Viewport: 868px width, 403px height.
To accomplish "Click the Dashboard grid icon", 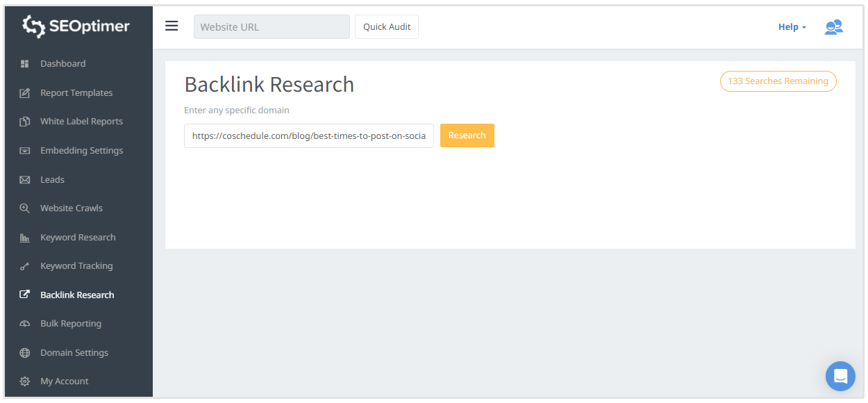I will (x=25, y=64).
